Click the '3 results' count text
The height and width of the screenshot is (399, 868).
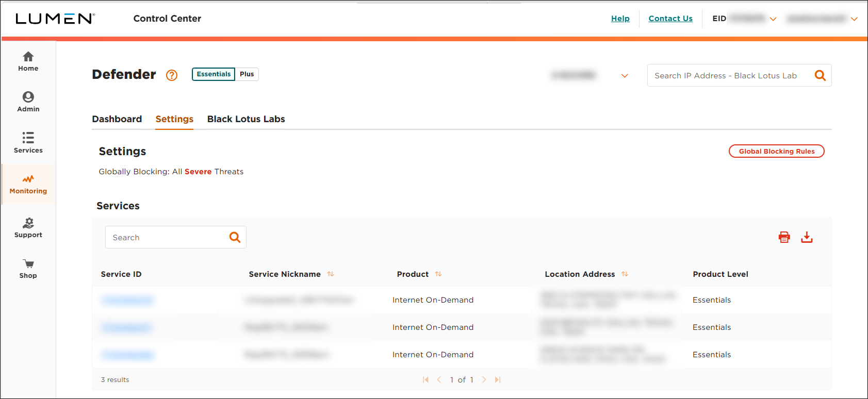(x=115, y=379)
